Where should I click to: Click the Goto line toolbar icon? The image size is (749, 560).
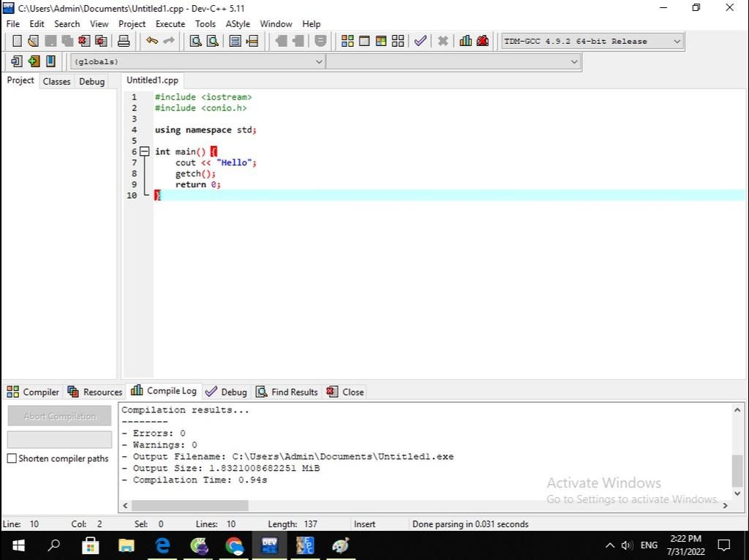click(x=252, y=41)
